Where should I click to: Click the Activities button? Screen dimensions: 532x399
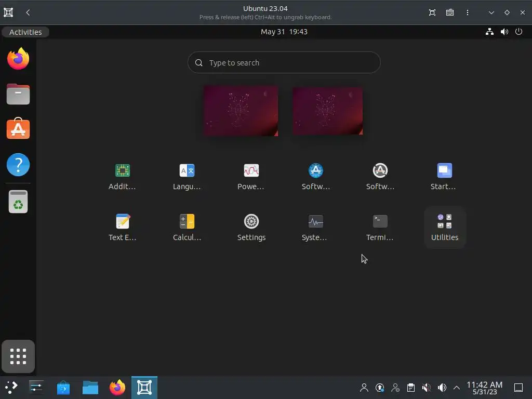[25, 32]
